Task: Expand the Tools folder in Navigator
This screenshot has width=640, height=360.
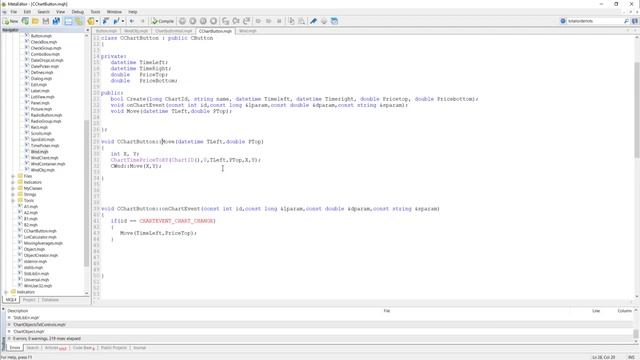Action: tap(13, 201)
